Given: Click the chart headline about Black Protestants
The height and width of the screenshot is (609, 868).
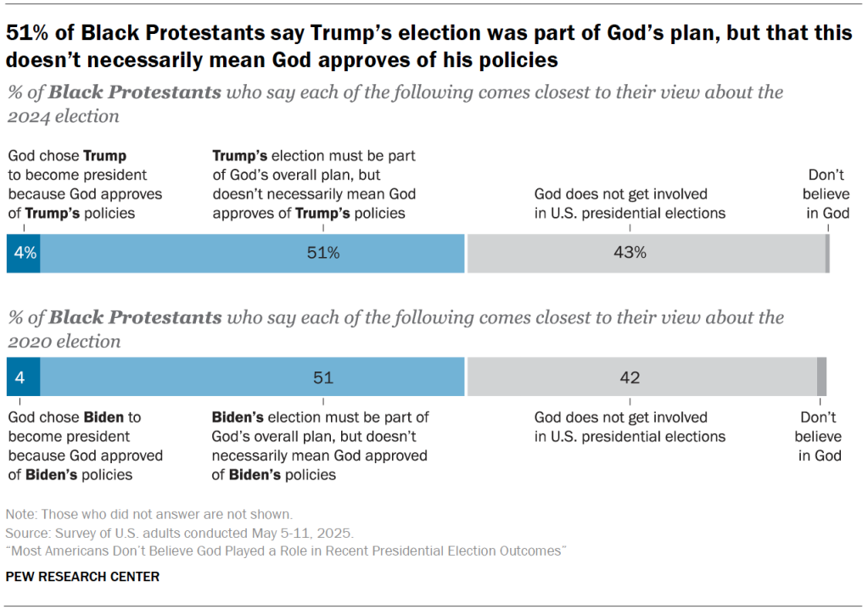Looking at the screenshot, I should click(428, 46).
